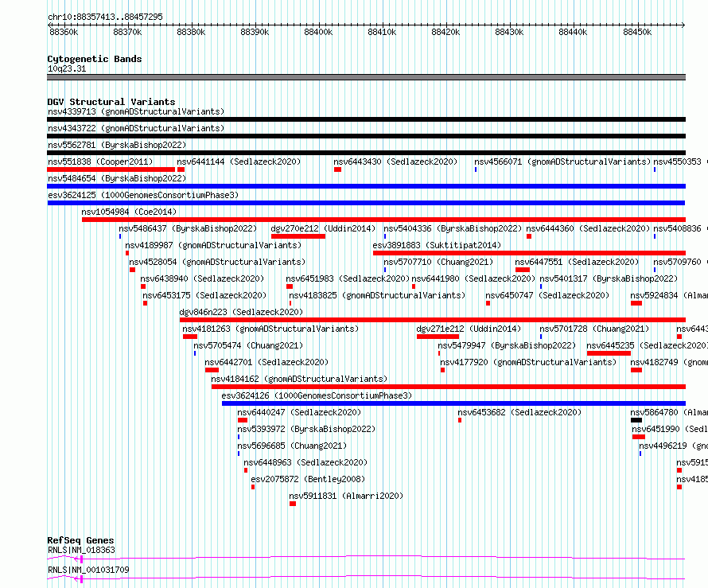This screenshot has width=708, height=588.
Task: Click nsv4183825 gnomADStructuralVariants label
Action: tap(377, 295)
